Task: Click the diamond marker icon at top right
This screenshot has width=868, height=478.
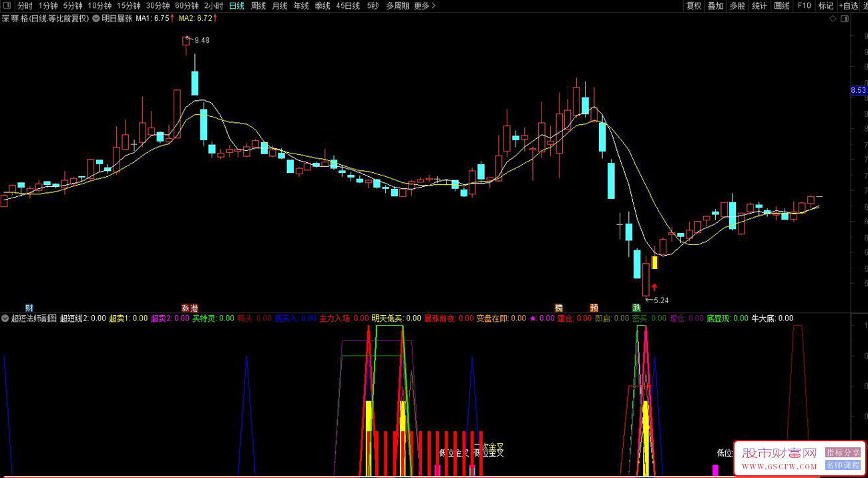Action: [x=833, y=19]
